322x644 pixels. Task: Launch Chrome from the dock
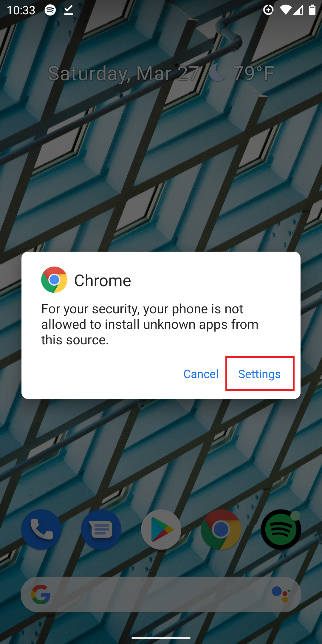pos(221,530)
